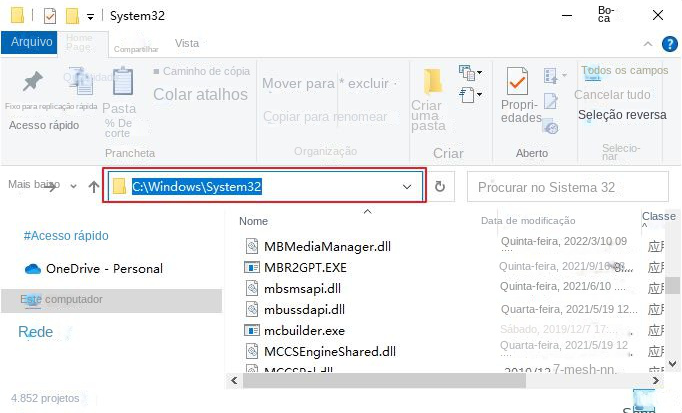Open the quick access toolbar customize dropdown
Viewport: 682px width, 413px height.
point(90,17)
